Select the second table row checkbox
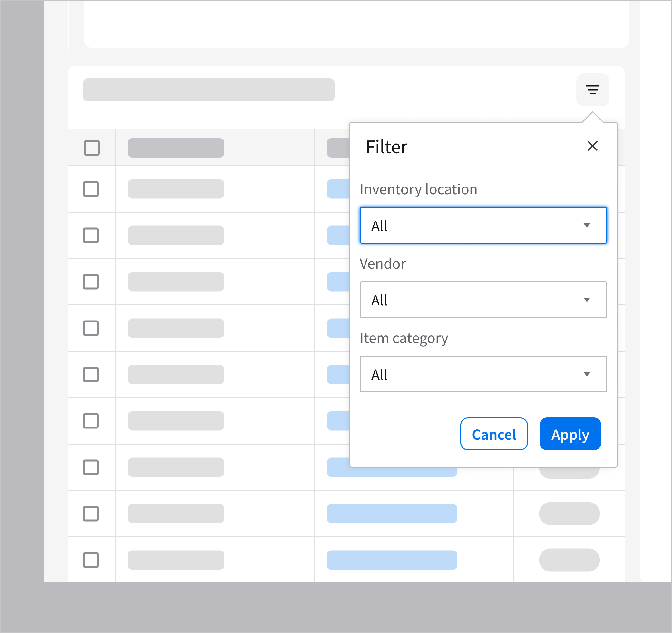672x633 pixels. (91, 235)
